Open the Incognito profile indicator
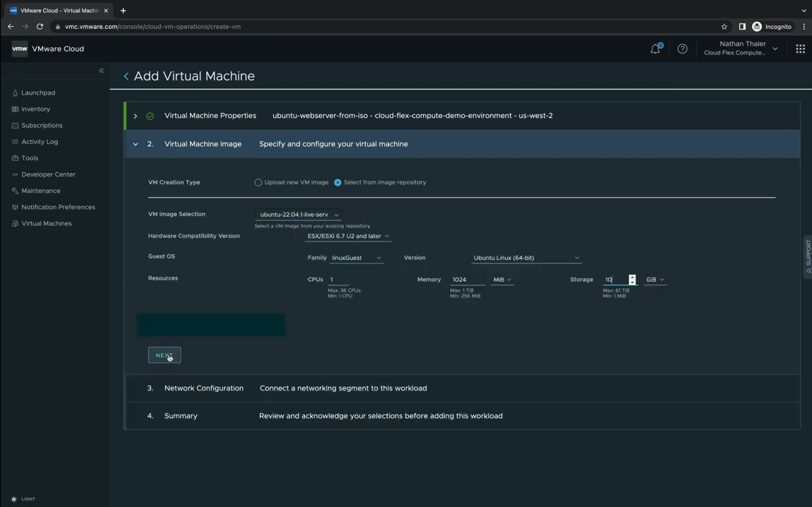812x507 pixels. tap(772, 26)
